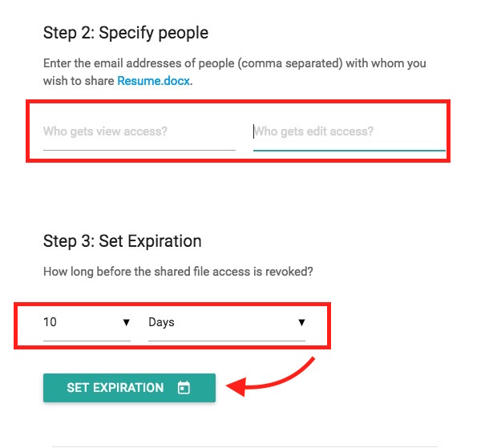497x448 pixels.
Task: Click the "How long before" question text
Action: [178, 272]
